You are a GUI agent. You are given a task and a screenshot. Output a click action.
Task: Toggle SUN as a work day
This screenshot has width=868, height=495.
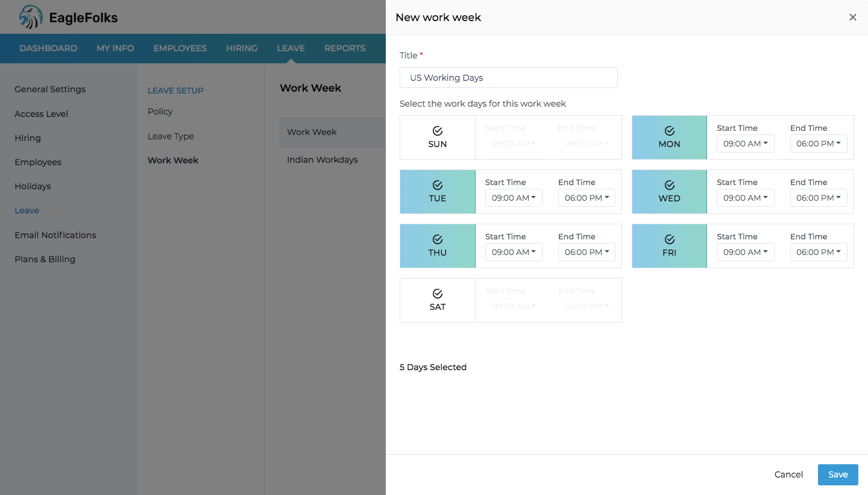(x=438, y=137)
